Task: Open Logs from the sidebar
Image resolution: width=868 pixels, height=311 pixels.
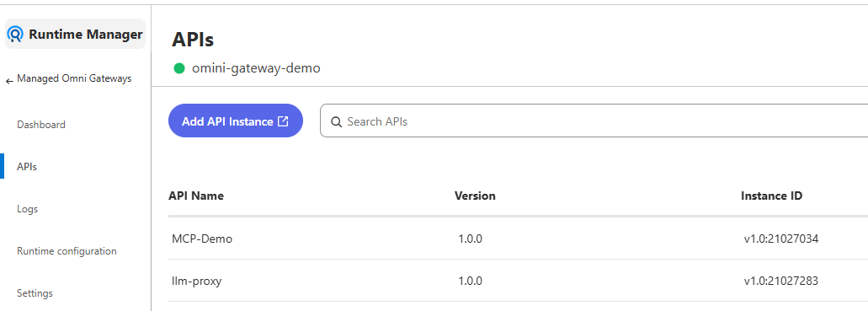Action: (x=27, y=209)
